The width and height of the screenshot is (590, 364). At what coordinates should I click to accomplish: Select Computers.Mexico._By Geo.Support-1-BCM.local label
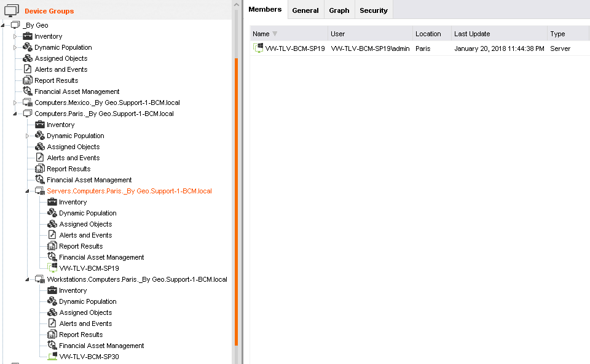tap(107, 103)
